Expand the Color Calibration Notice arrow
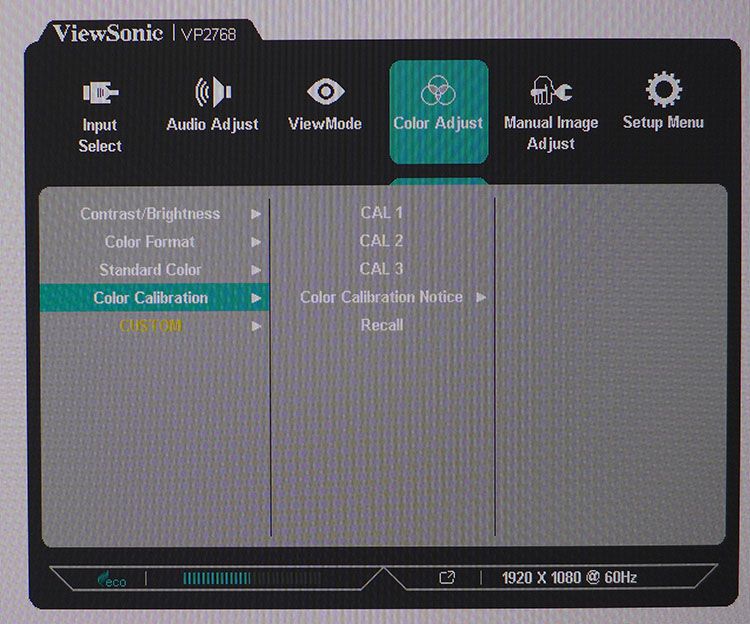Screen dimensions: 750x624 point(481,297)
